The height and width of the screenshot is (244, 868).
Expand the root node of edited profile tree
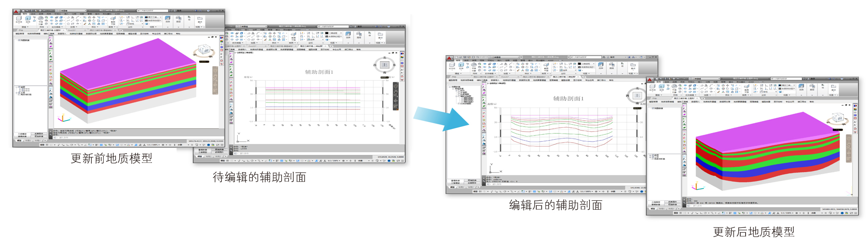pyautogui.click(x=449, y=87)
